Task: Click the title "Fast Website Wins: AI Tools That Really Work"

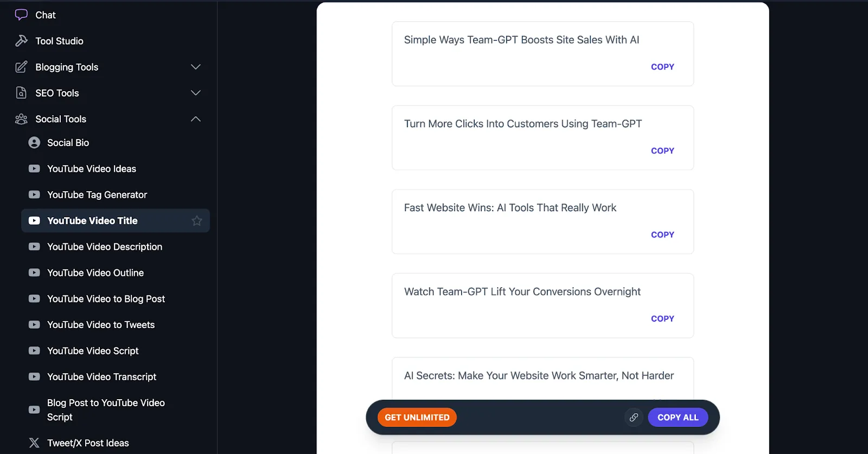Action: pyautogui.click(x=510, y=208)
